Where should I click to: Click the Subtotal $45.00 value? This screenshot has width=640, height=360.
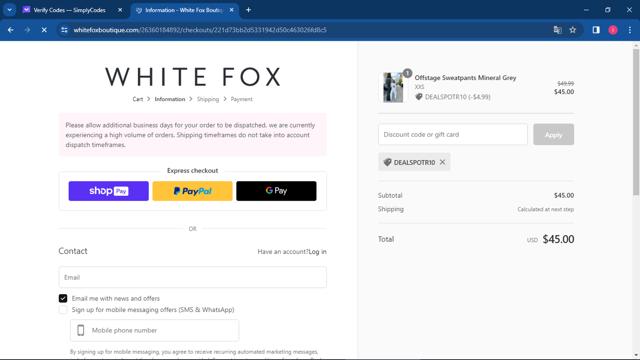[564, 196]
